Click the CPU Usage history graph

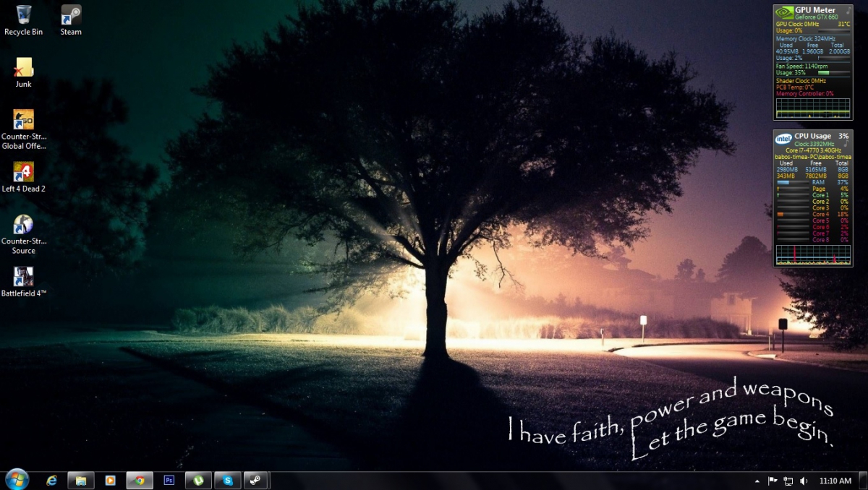813,254
